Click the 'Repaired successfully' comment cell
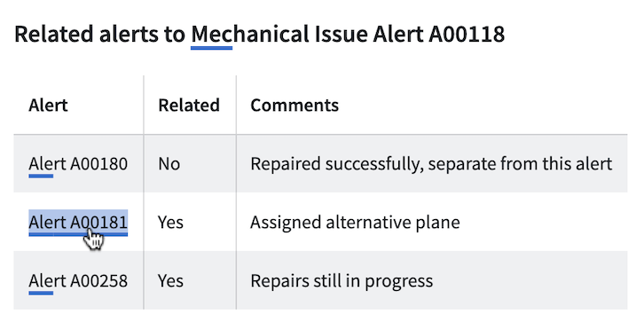The height and width of the screenshot is (330, 644). point(431,164)
